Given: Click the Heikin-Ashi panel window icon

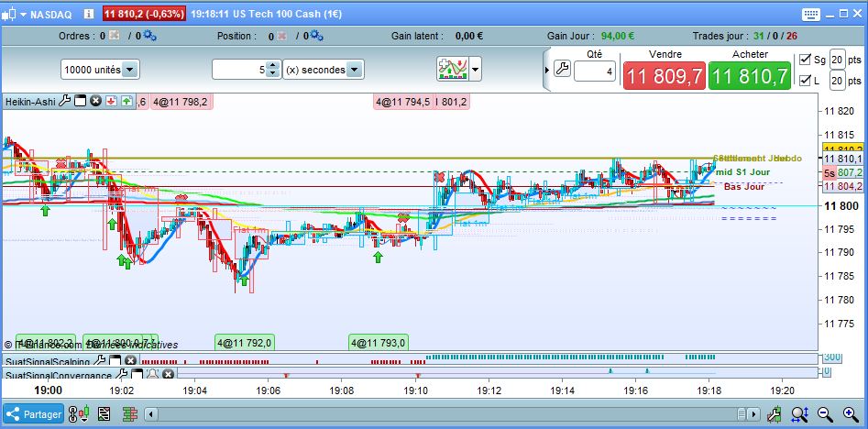Looking at the screenshot, I should [81, 102].
